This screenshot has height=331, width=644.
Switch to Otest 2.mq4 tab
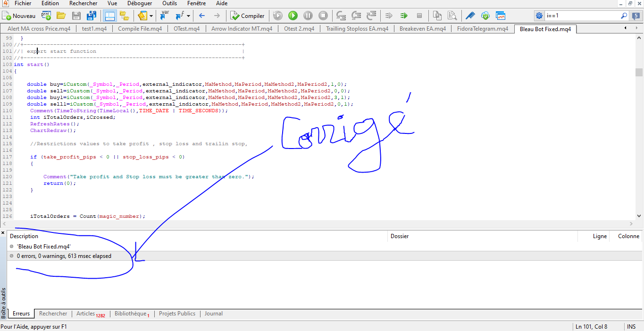pyautogui.click(x=300, y=29)
